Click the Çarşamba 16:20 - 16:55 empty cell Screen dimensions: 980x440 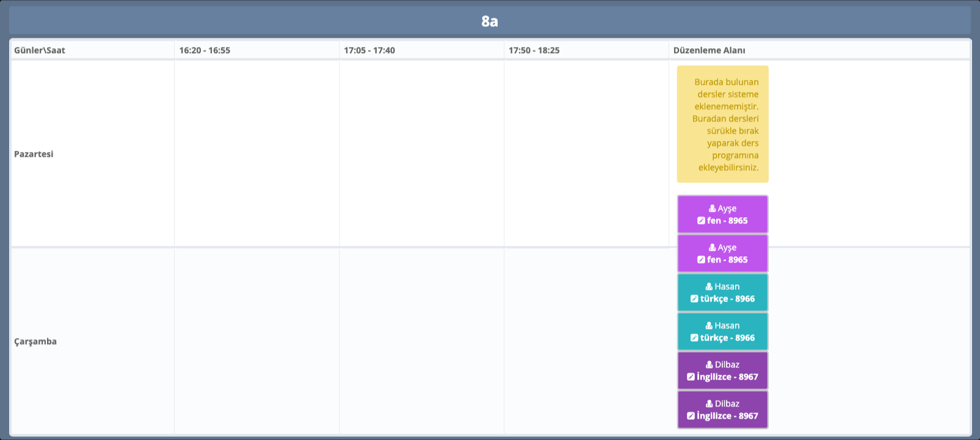256,341
